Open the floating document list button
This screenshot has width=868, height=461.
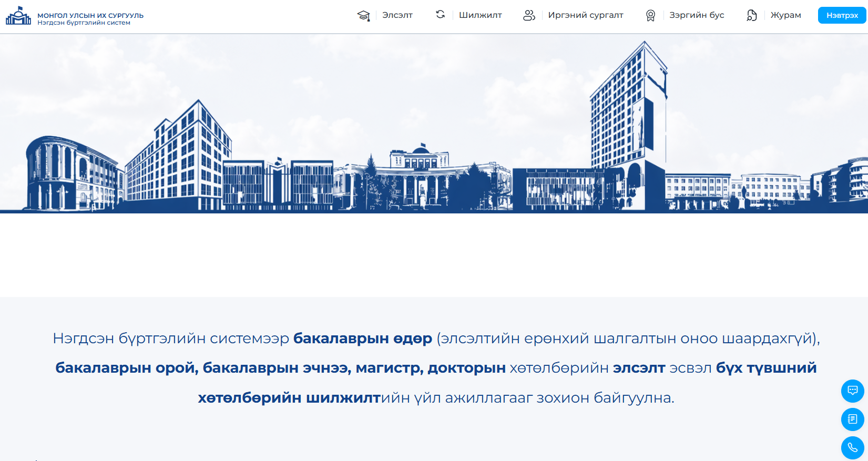(853, 419)
